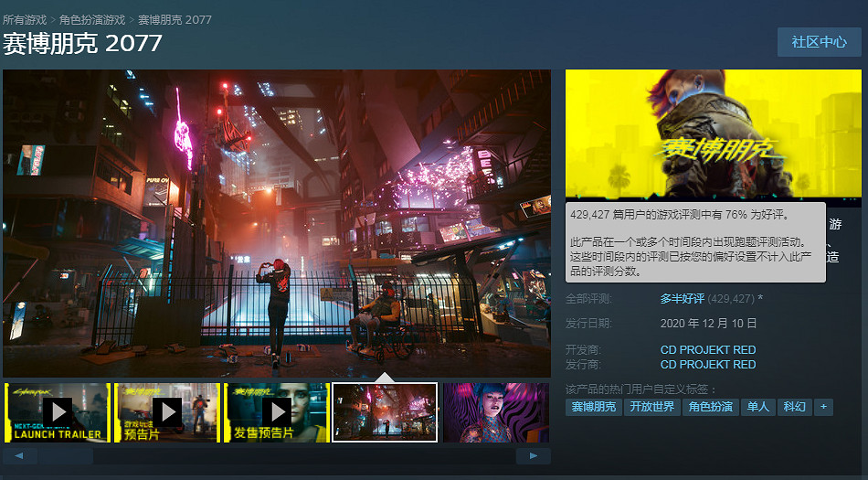Click the review count asterisk
Viewport: 868px width, 480px height.
[x=760, y=298]
